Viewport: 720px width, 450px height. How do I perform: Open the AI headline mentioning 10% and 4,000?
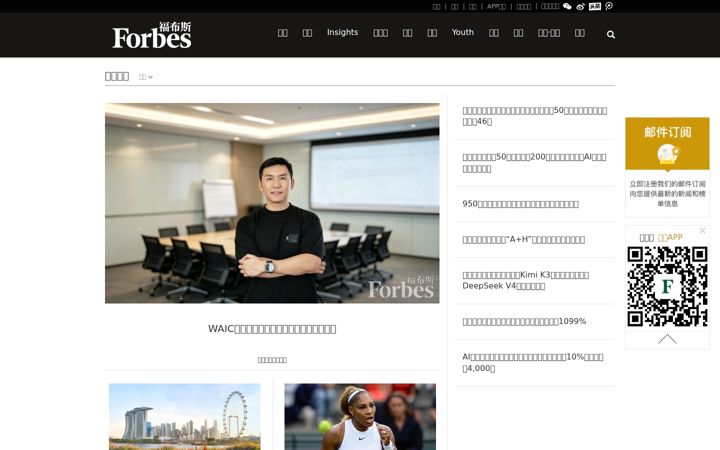[x=533, y=362]
